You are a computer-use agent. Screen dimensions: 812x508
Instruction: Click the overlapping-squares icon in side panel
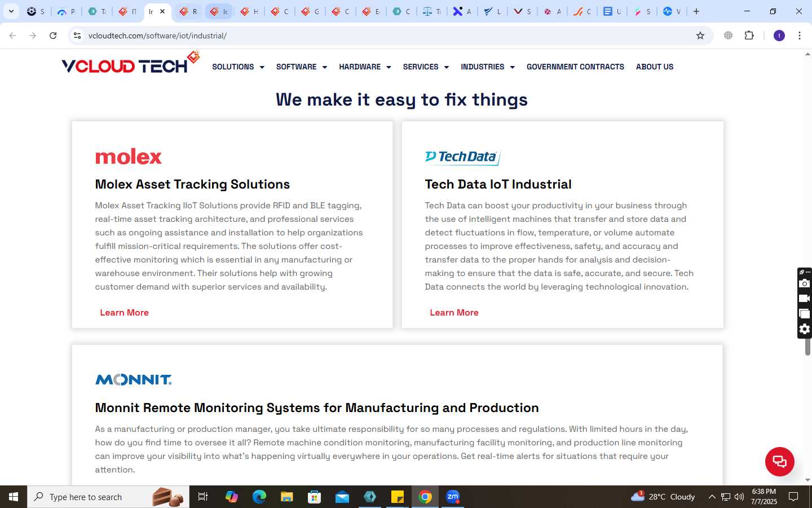805,314
